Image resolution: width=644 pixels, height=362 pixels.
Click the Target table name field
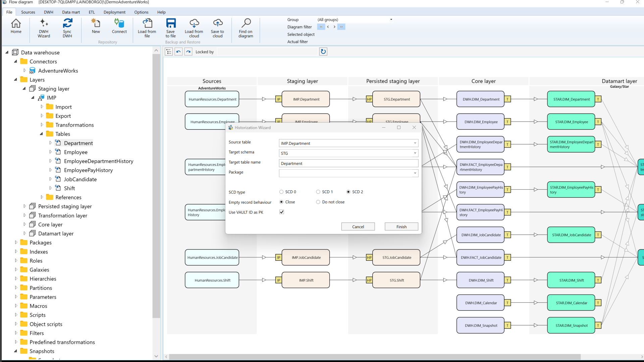click(348, 163)
